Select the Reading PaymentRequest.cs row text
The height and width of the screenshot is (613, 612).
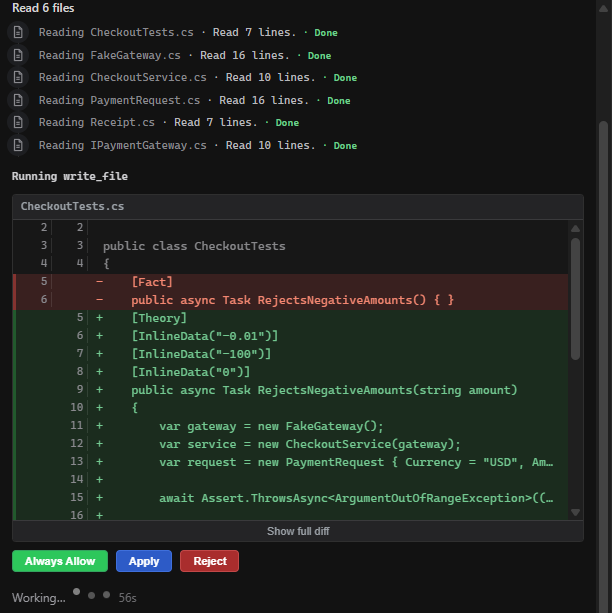[195, 100]
